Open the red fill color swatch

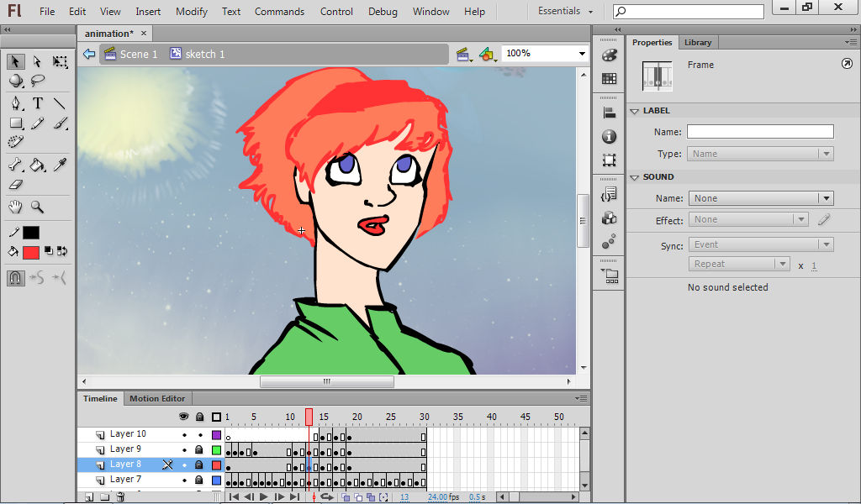(31, 252)
